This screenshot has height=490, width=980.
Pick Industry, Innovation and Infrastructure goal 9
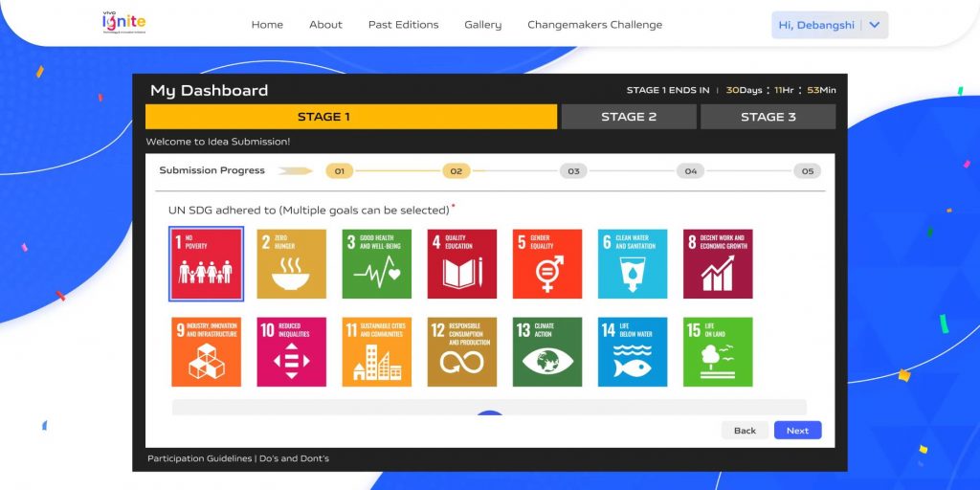click(x=207, y=352)
